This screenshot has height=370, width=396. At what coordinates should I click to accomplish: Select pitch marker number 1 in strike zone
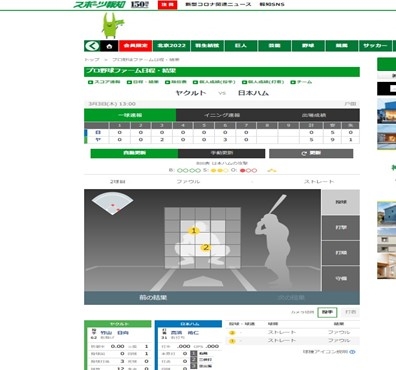[x=194, y=231]
